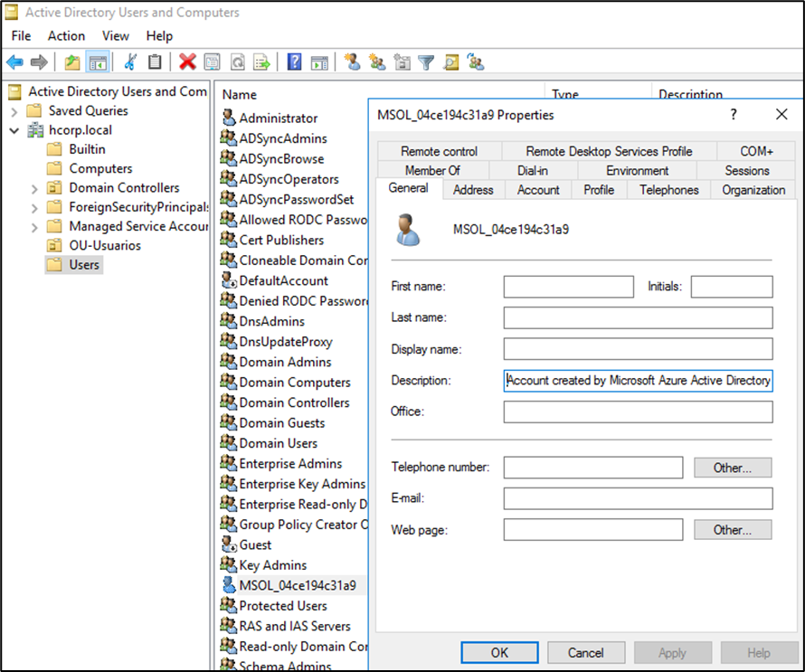Image resolution: width=805 pixels, height=672 pixels.
Task: Click the Find objects toolbar icon
Action: click(450, 62)
